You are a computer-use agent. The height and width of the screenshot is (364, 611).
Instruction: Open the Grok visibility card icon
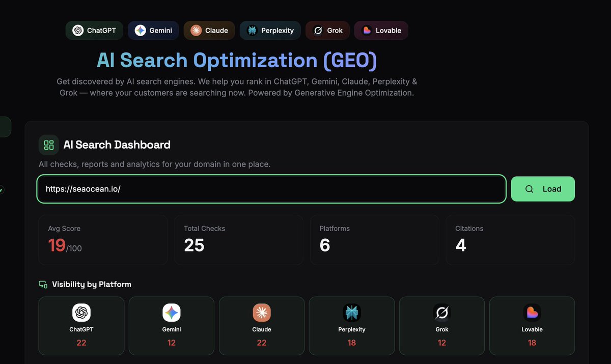442,313
